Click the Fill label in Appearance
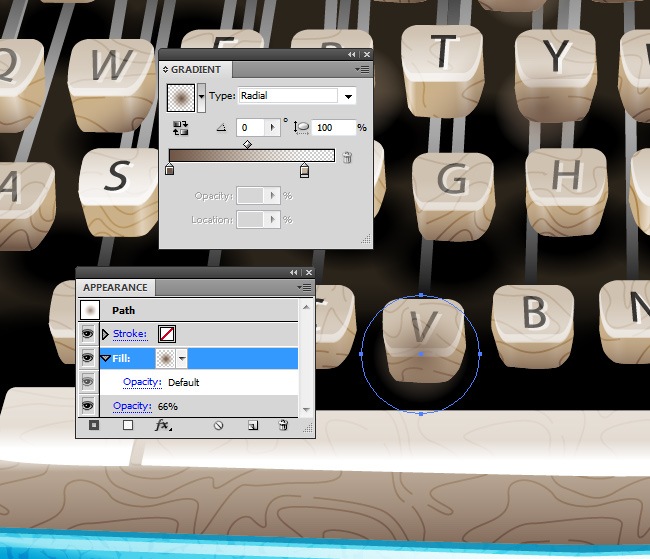 tap(121, 358)
